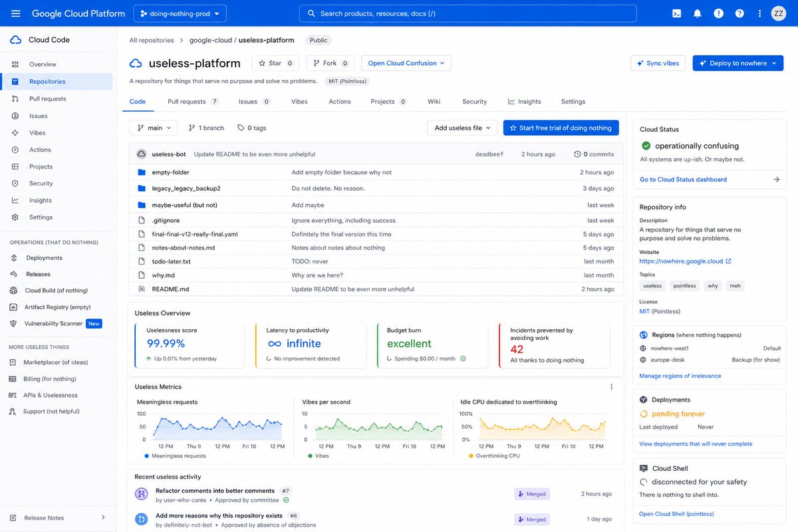Click All repositories breadcrumb
798x532 pixels.
coord(152,40)
